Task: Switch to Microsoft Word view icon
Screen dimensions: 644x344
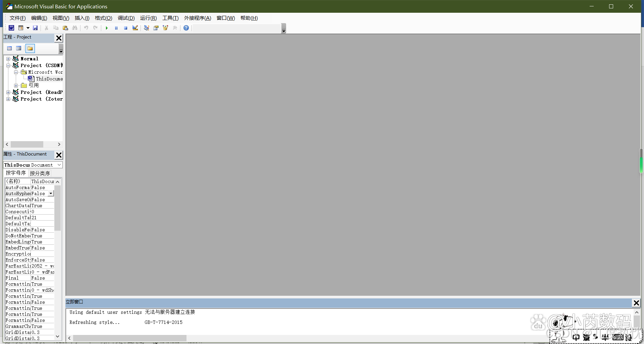Action: tap(11, 28)
